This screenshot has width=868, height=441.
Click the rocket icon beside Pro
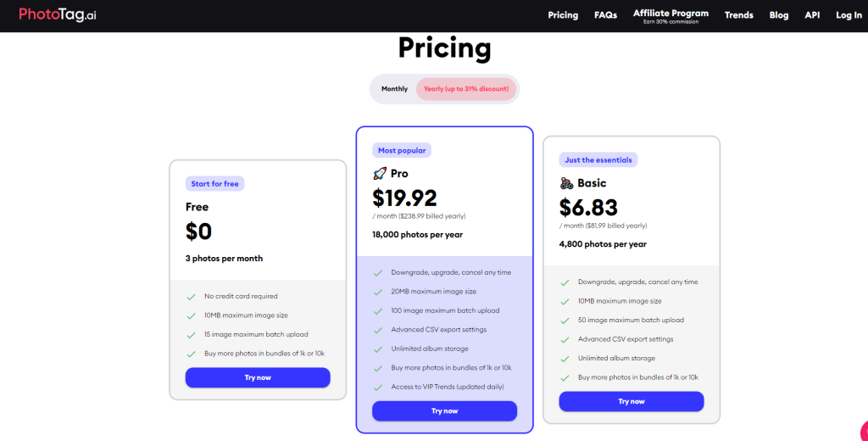point(380,174)
